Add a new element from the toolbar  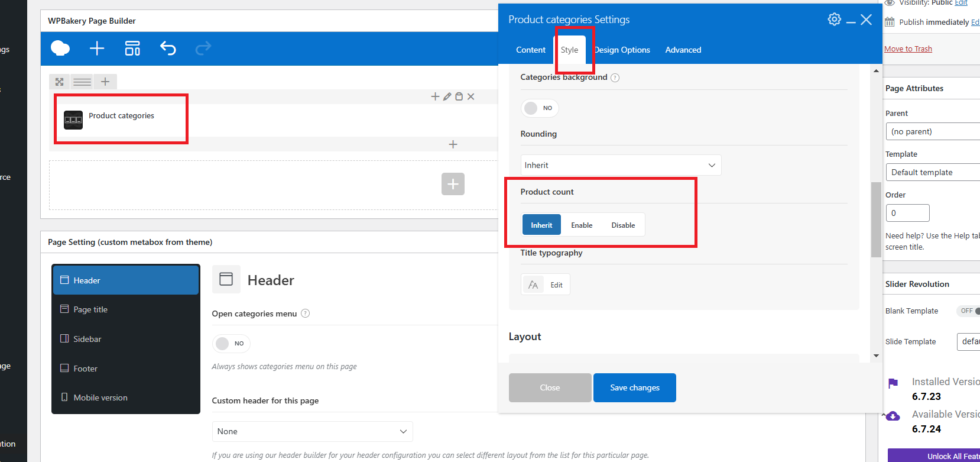(x=97, y=48)
